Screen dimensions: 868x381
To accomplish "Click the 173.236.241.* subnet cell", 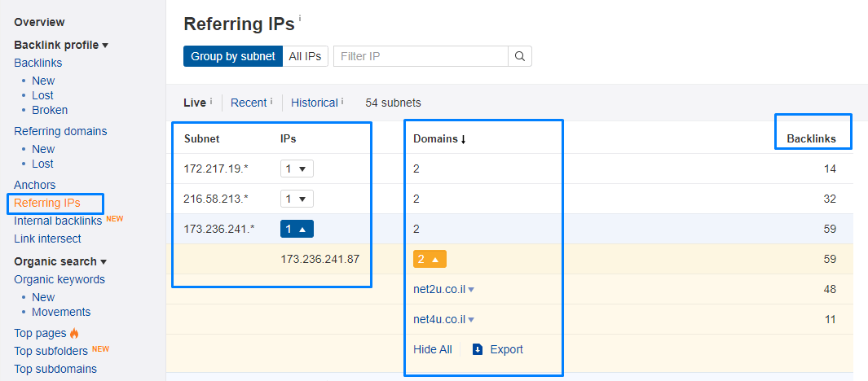I will click(x=218, y=229).
